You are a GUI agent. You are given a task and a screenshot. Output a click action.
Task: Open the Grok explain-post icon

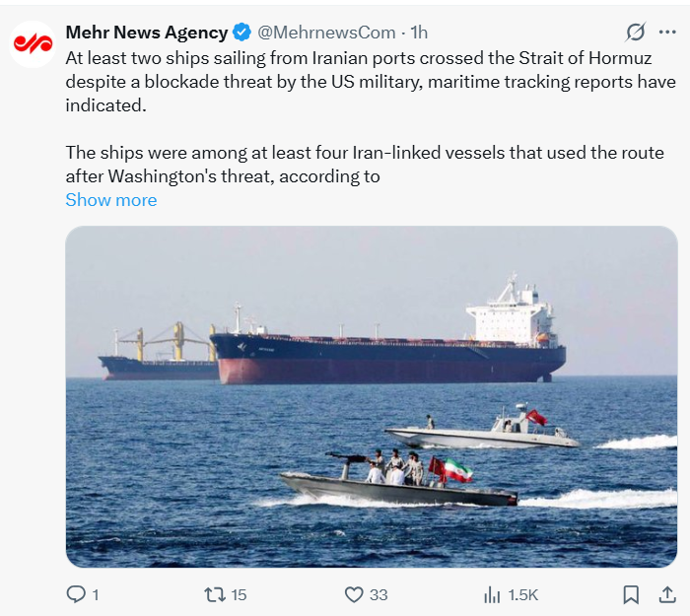pyautogui.click(x=636, y=33)
